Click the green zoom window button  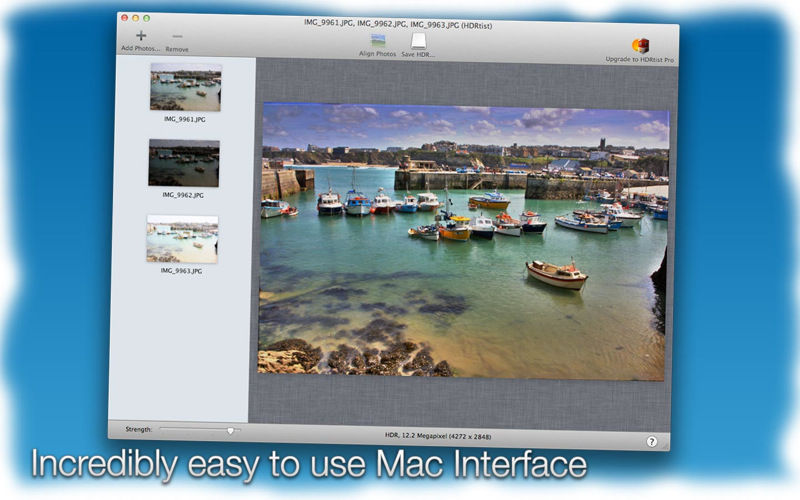pyautogui.click(x=146, y=18)
